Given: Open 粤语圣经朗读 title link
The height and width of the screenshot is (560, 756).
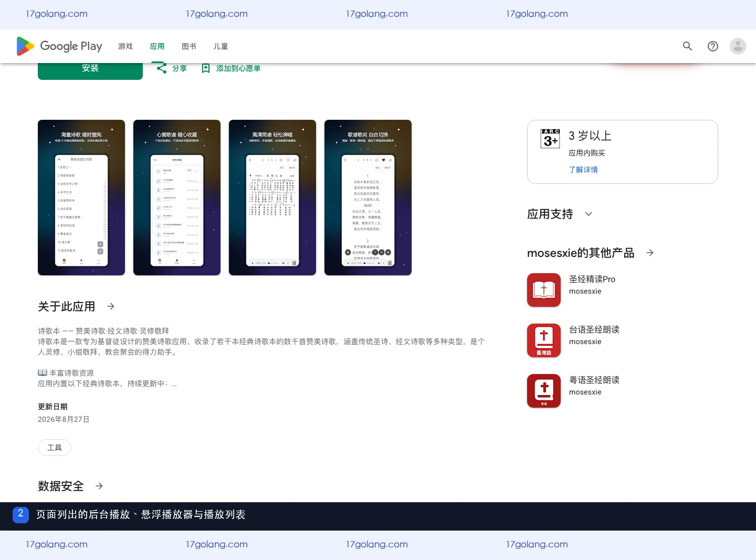Looking at the screenshot, I should pyautogui.click(x=594, y=380).
